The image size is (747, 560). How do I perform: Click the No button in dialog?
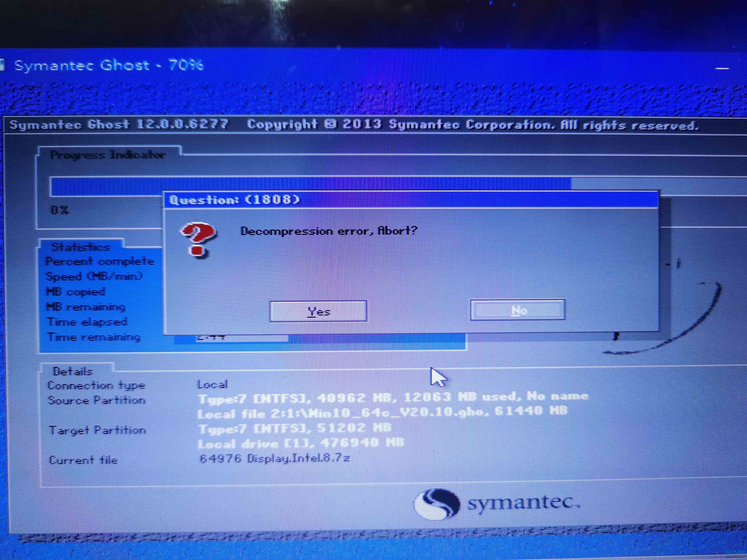(x=518, y=310)
